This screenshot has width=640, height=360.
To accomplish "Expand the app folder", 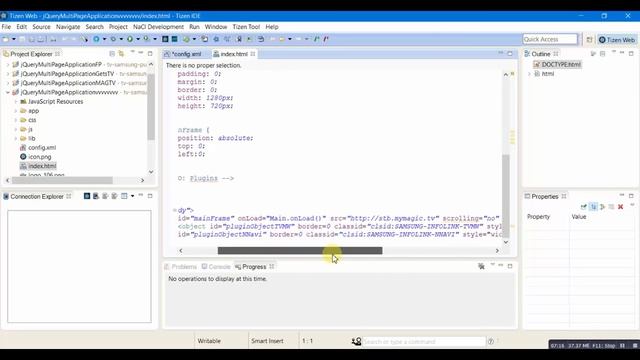I will tap(16, 111).
